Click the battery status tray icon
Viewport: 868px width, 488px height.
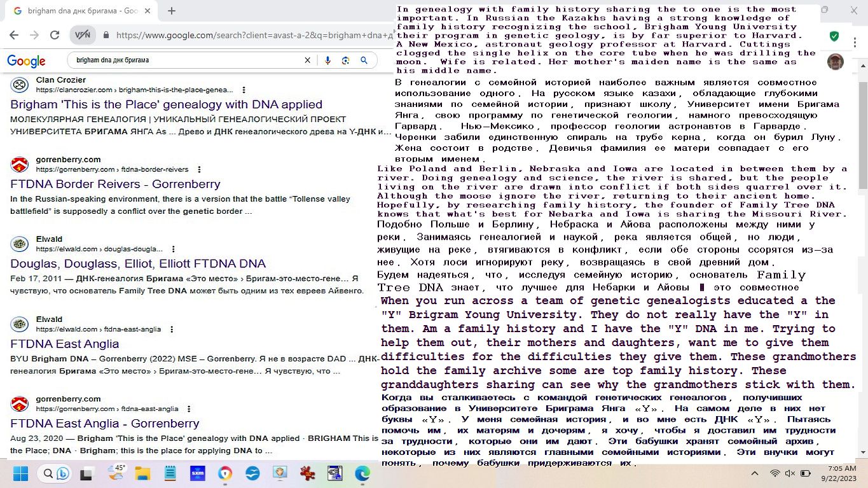coord(806,473)
